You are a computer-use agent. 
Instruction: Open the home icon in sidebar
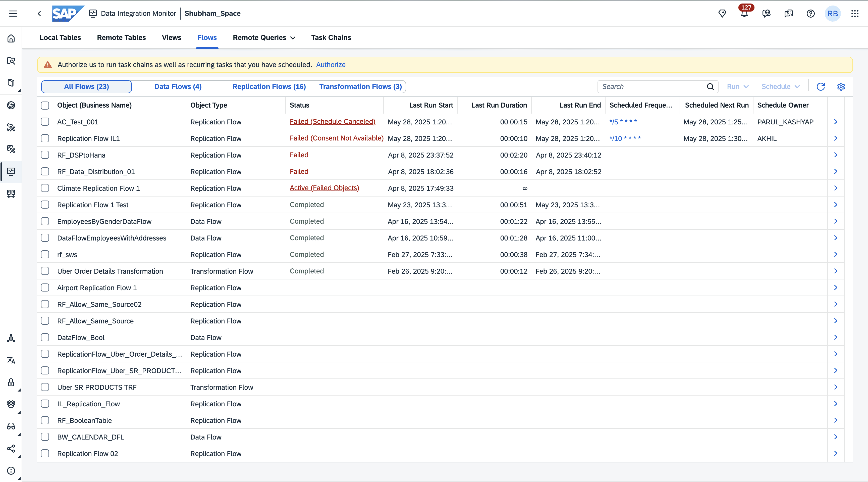coord(11,38)
